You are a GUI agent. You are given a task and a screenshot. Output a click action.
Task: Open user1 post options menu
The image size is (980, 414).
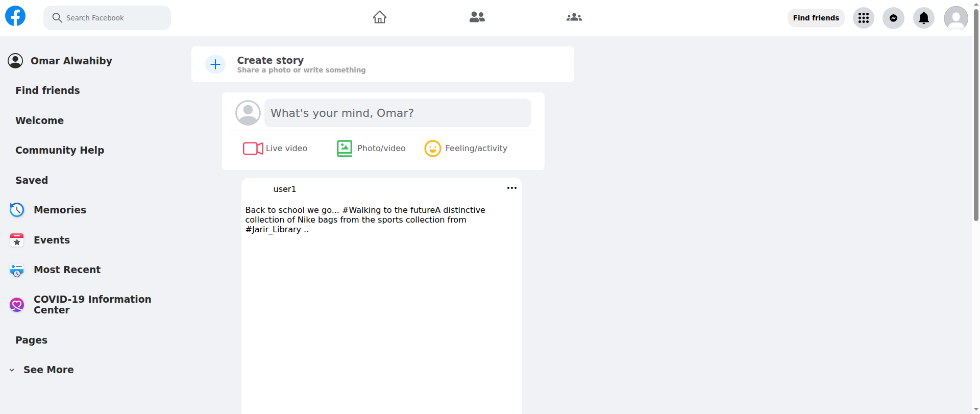[x=511, y=188]
